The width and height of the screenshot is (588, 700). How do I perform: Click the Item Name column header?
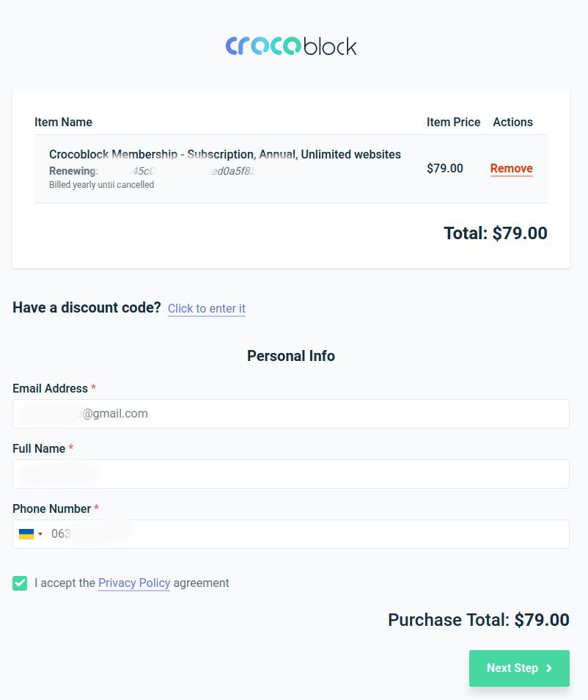[x=63, y=122]
